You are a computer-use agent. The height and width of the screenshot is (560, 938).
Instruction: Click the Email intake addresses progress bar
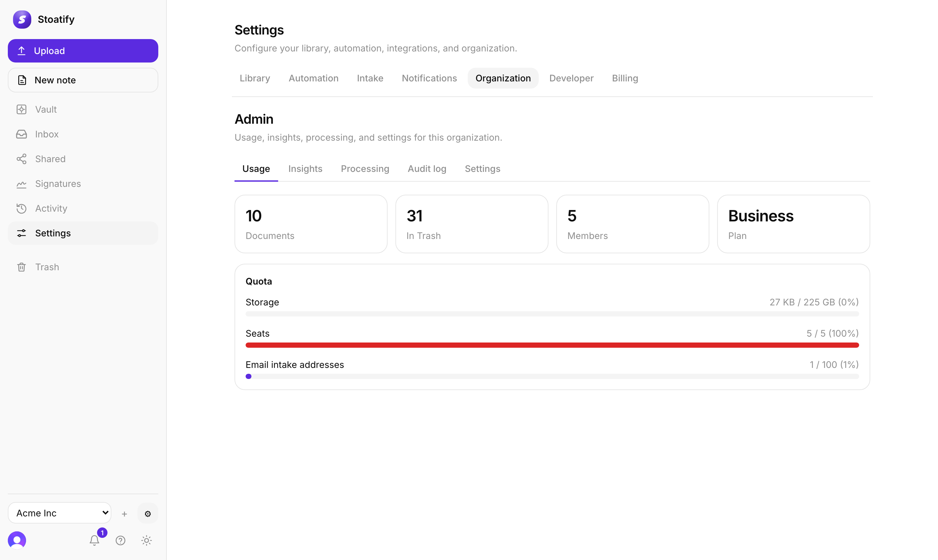point(552,377)
